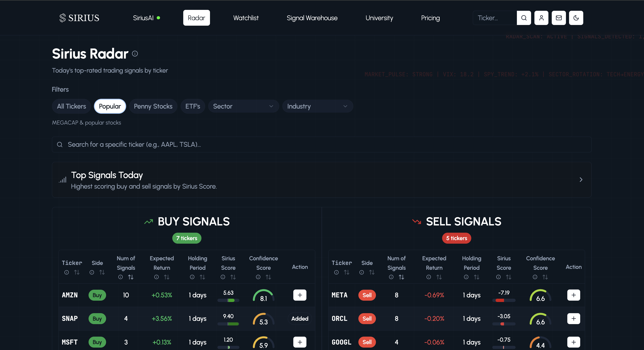Open the mail envelope icon
Screen dimensions: 644x350
[559, 18]
